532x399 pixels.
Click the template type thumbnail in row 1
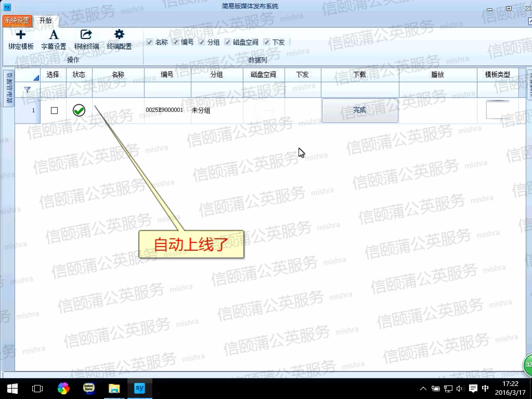click(497, 110)
